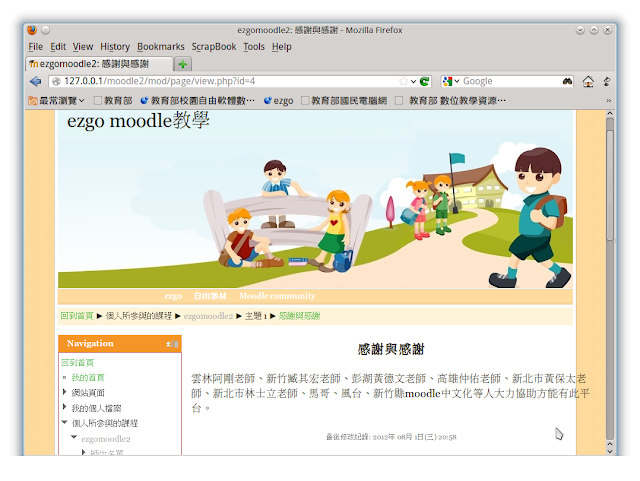Open the Help menu
Viewport: 640px width, 481px height.
pos(282,47)
